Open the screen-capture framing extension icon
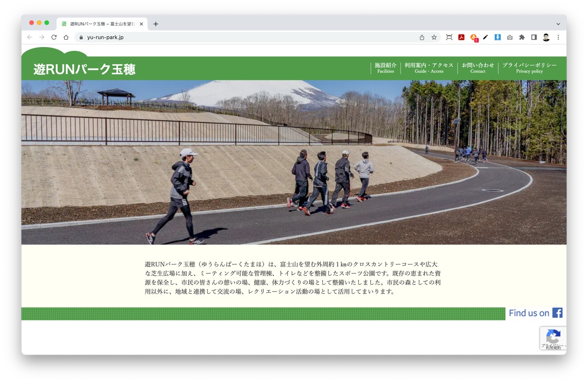The width and height of the screenshot is (588, 383). [x=448, y=37]
